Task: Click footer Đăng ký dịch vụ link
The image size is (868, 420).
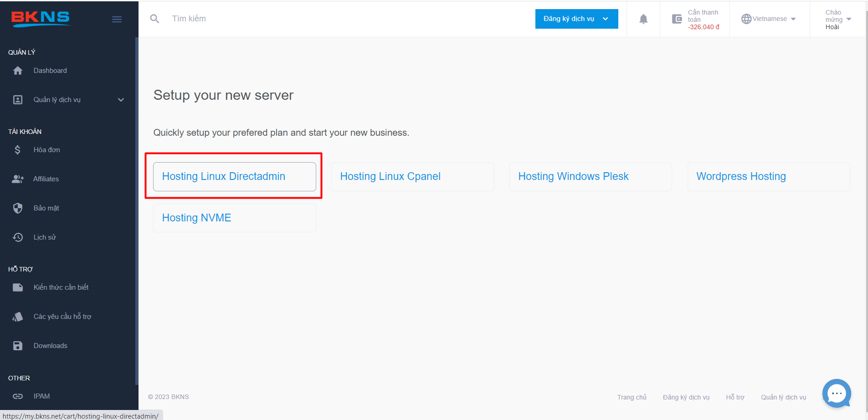Action: 686,397
